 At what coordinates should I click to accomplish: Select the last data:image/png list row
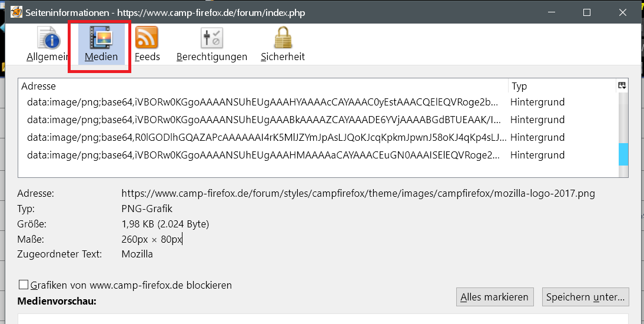coord(263,155)
